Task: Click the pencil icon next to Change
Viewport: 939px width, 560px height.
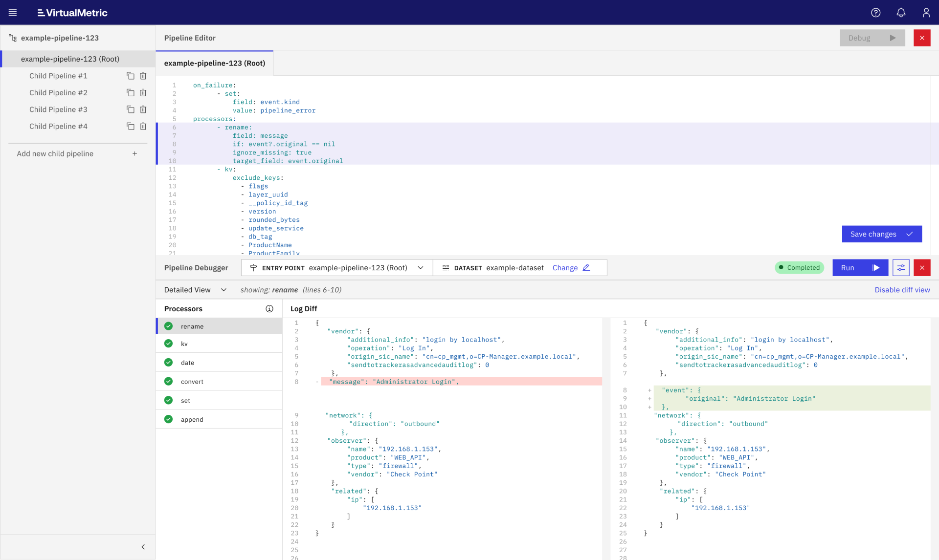Action: pyautogui.click(x=586, y=268)
